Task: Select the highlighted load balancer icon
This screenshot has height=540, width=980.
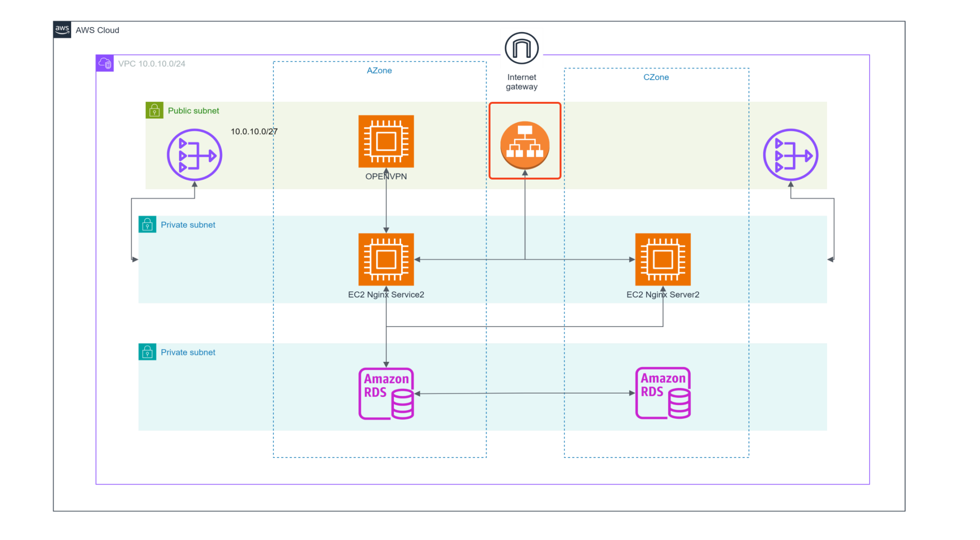Action: click(525, 145)
